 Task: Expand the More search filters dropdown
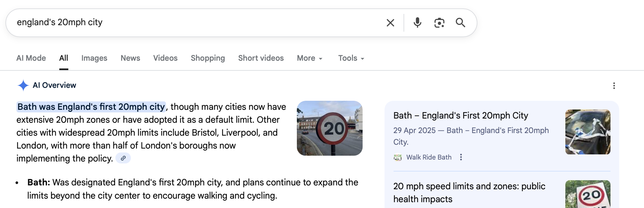(309, 58)
